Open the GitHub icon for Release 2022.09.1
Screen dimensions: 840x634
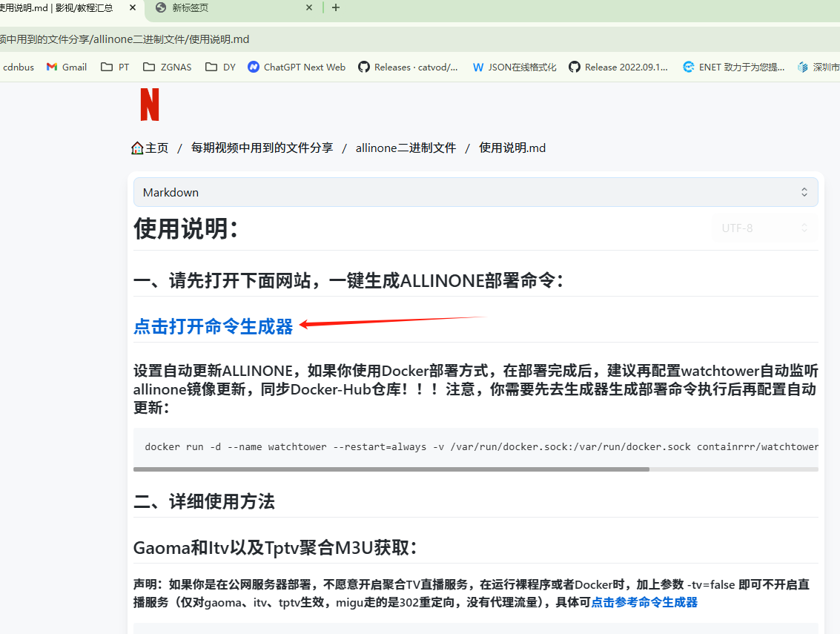575,67
